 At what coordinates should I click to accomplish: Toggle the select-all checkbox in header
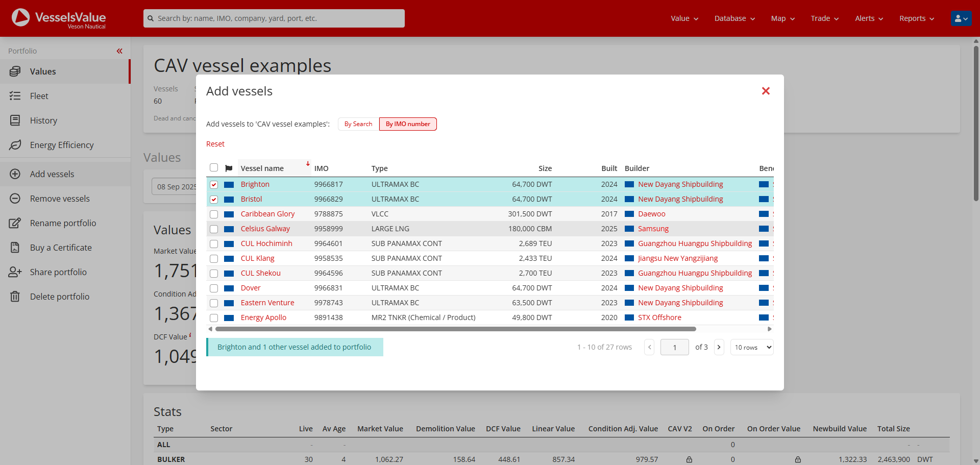point(214,168)
